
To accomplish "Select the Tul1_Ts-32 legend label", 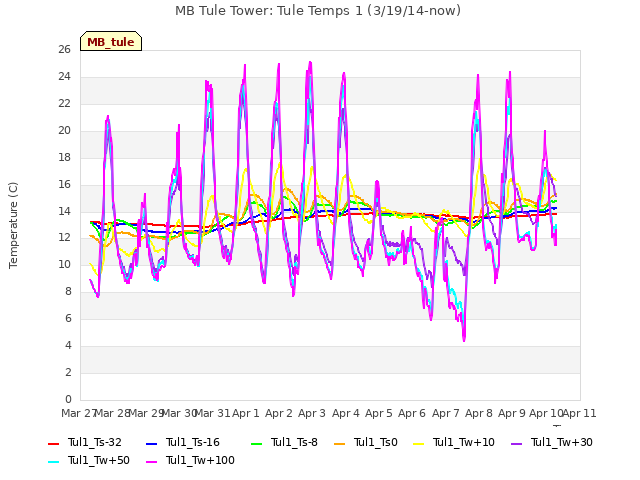I will pyautogui.click(x=95, y=442).
